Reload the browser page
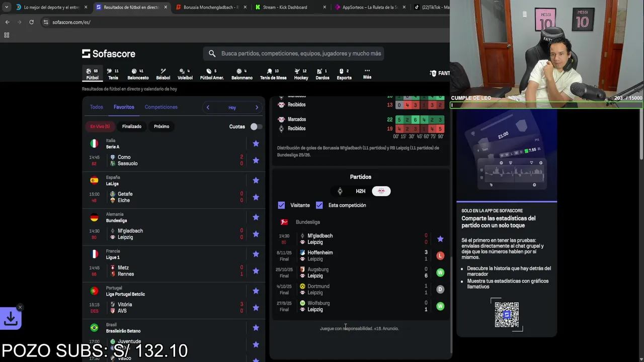This screenshot has height=362, width=644. [x=31, y=22]
